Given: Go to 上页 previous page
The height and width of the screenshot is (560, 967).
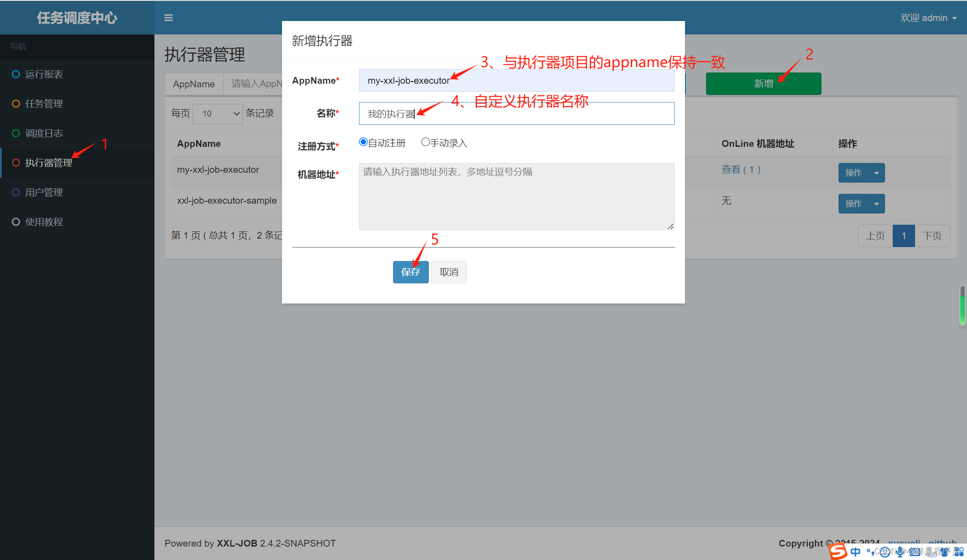Looking at the screenshot, I should tap(875, 236).
